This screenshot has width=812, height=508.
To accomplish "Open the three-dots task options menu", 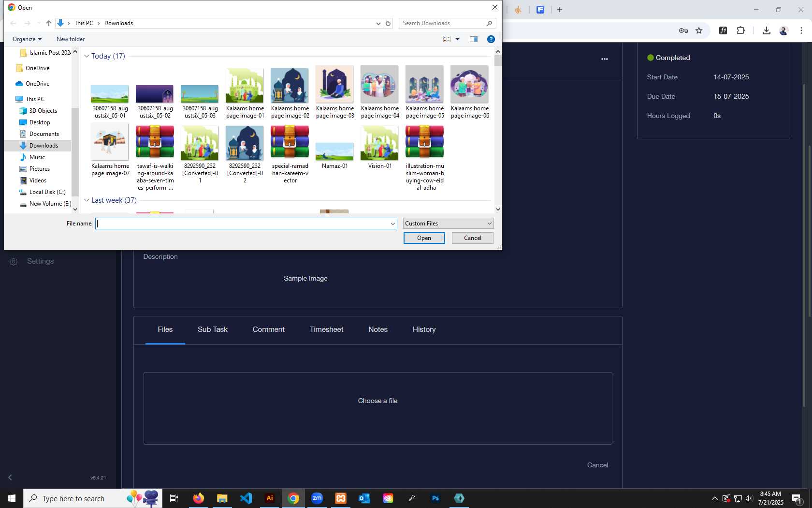I will (605, 59).
